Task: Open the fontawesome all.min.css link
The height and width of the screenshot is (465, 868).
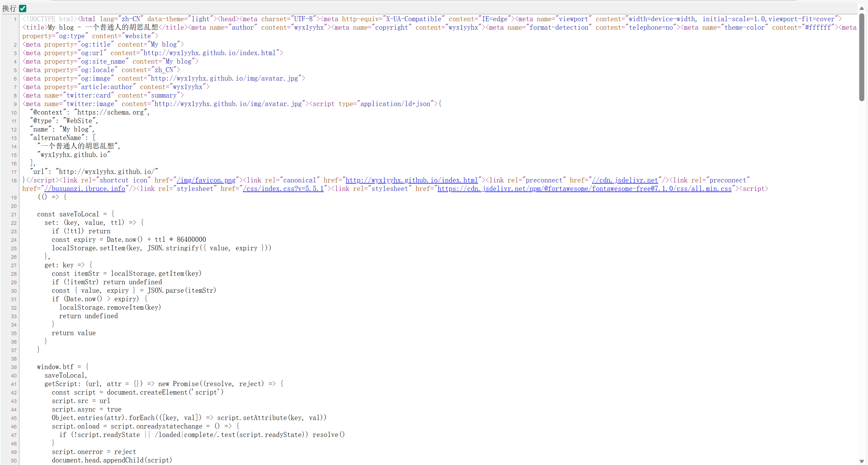Action: (x=585, y=189)
